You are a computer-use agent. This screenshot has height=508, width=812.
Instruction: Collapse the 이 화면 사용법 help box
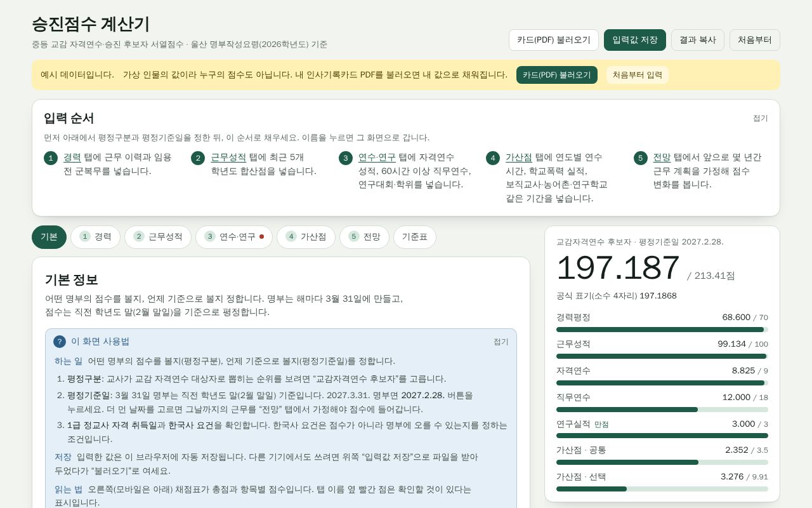point(501,342)
